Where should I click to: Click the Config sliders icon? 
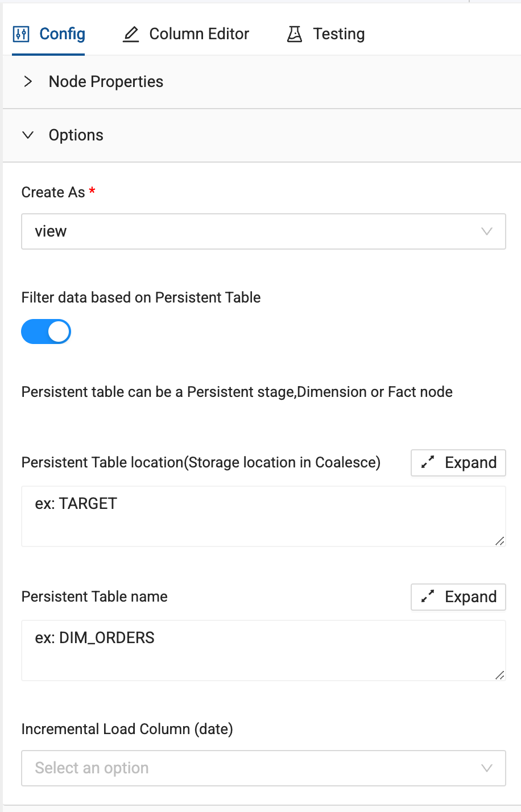[x=21, y=34]
